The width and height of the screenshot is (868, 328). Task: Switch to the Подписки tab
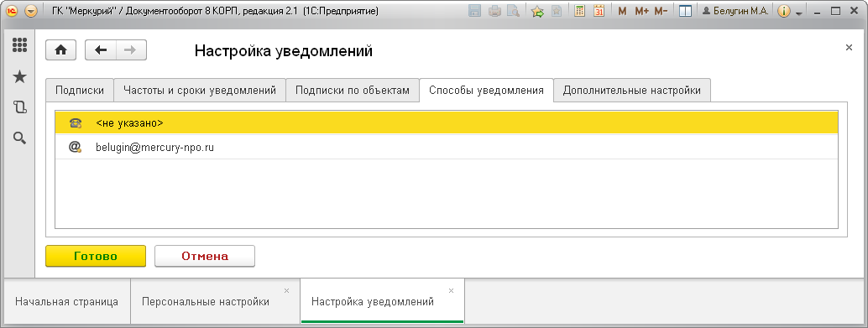point(80,91)
